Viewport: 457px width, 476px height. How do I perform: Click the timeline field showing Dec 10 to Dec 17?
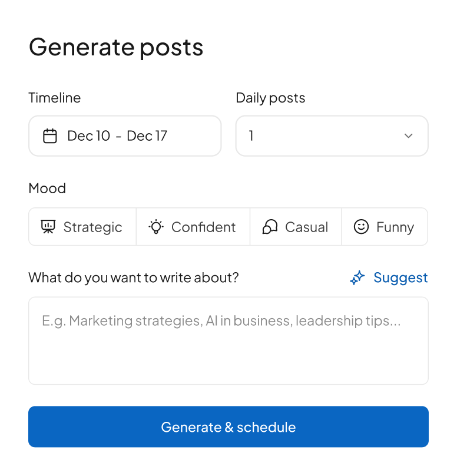coord(125,136)
